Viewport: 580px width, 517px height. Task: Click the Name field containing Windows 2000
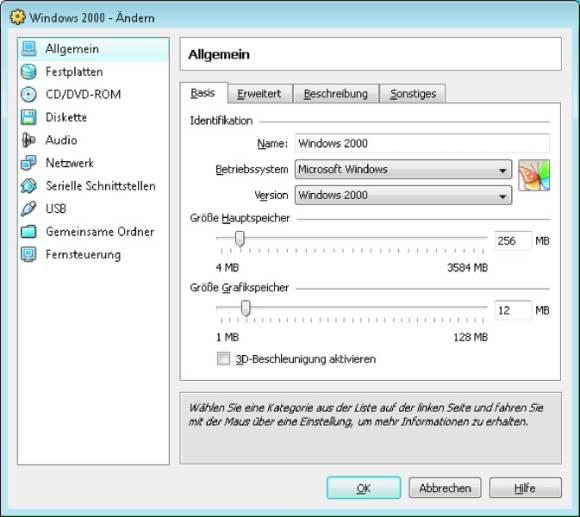click(x=422, y=143)
